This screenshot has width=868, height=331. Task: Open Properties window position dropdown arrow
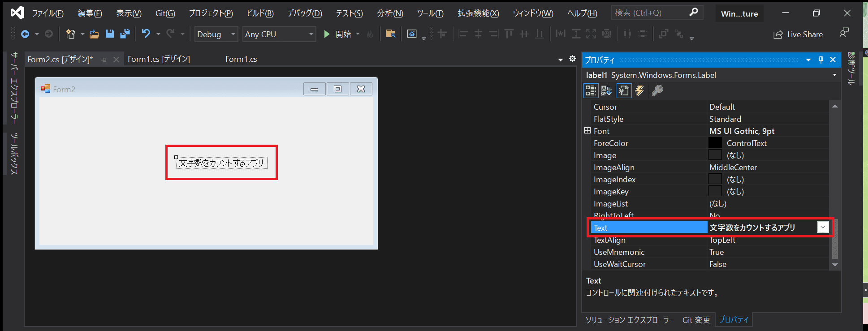(x=808, y=60)
